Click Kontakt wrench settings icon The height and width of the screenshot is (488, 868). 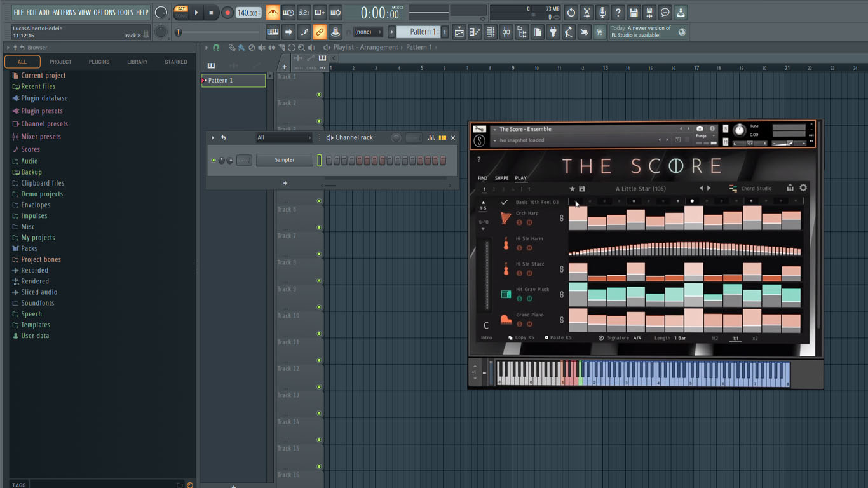click(x=479, y=129)
